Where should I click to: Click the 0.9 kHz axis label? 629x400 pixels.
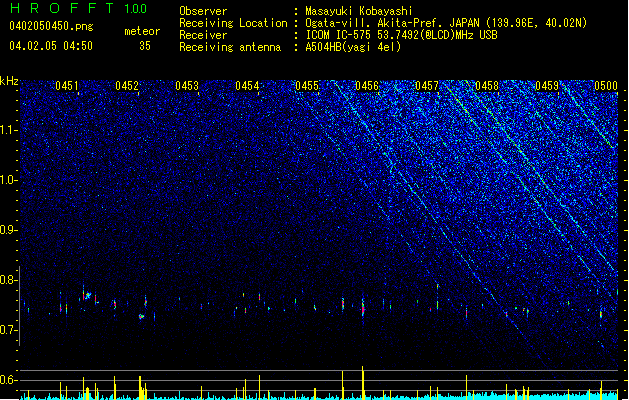(8, 230)
